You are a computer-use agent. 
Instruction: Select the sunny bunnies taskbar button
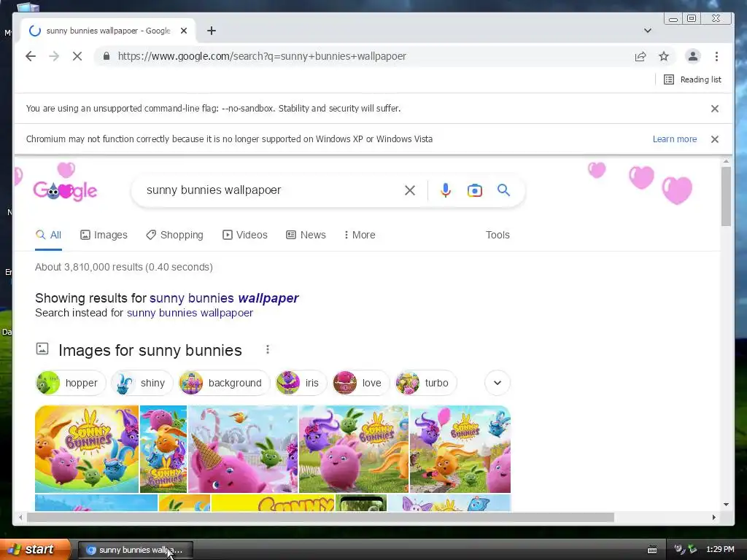(135, 550)
